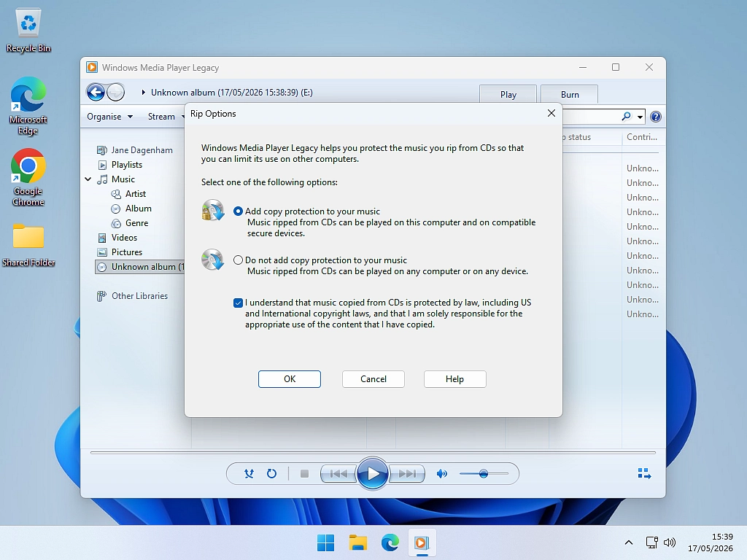
Task: Switch to the Play tab
Action: click(508, 94)
